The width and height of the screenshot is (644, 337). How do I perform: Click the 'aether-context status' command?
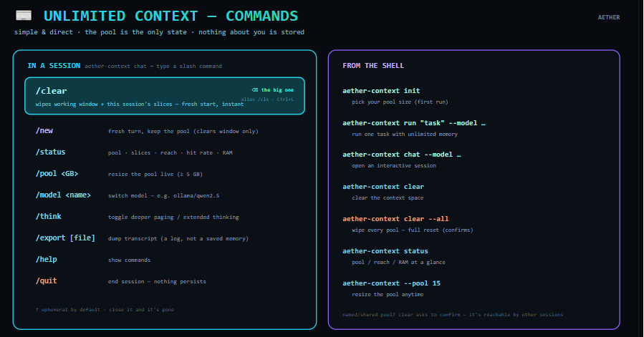pyautogui.click(x=385, y=251)
